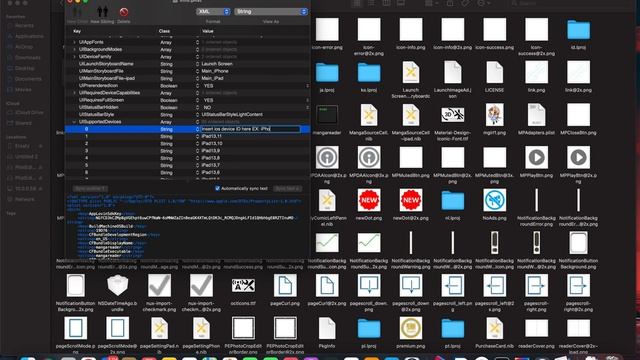The image size is (640, 360).
Task: Click the Key column header
Action: coord(77,31)
